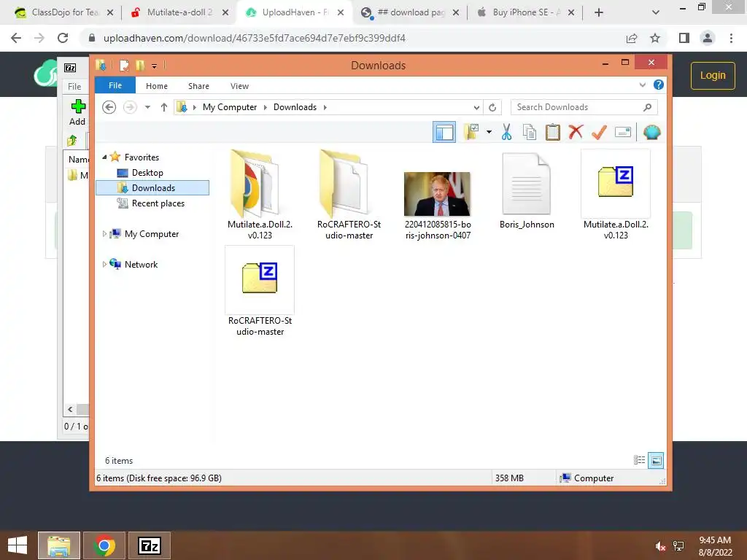Open the Explorer Help question mark icon
Viewport: 747px width, 560px height.
coord(659,85)
